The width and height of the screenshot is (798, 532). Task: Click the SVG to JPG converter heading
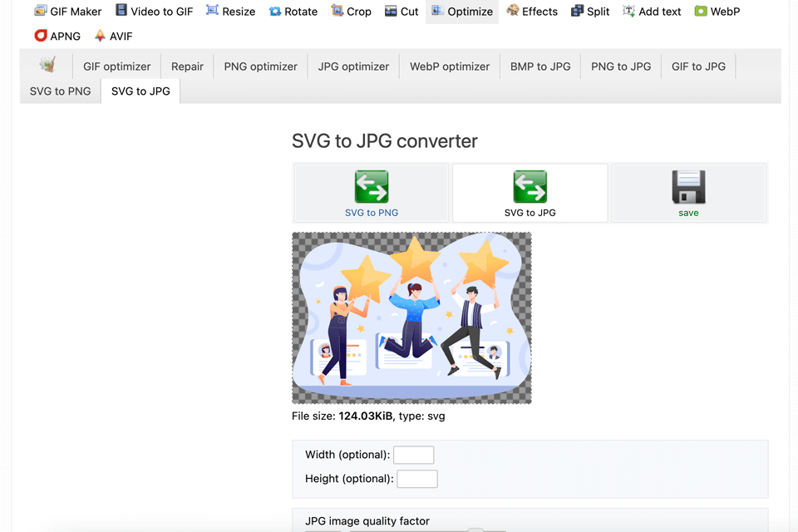(x=384, y=141)
